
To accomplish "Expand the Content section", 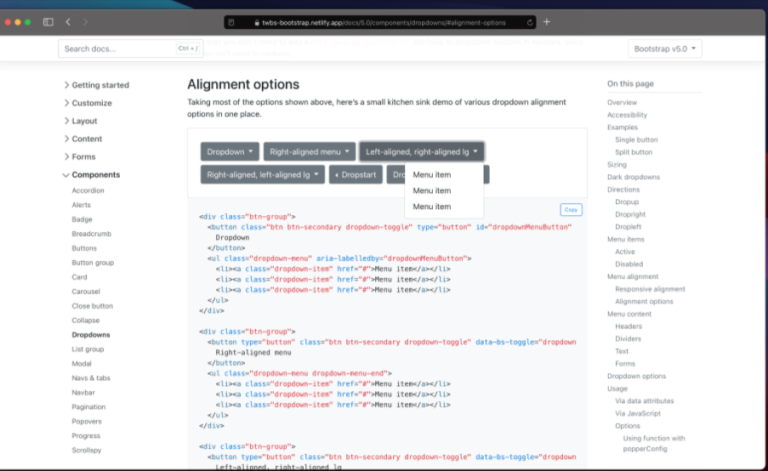I will tap(83, 139).
